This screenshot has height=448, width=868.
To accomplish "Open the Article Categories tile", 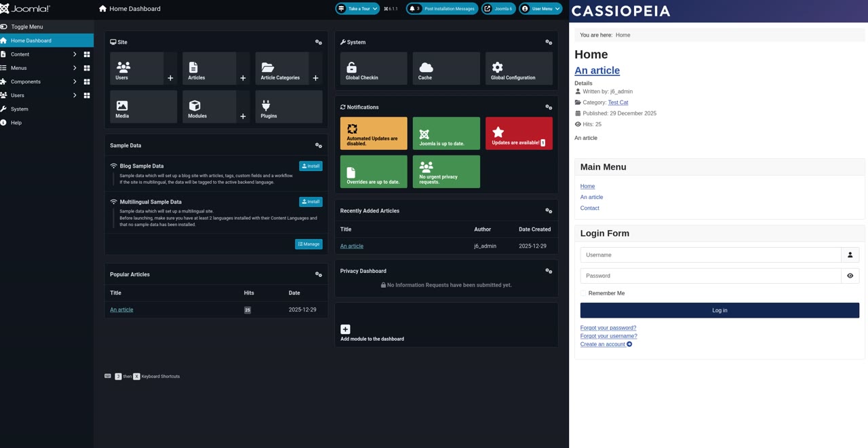I will pos(282,69).
